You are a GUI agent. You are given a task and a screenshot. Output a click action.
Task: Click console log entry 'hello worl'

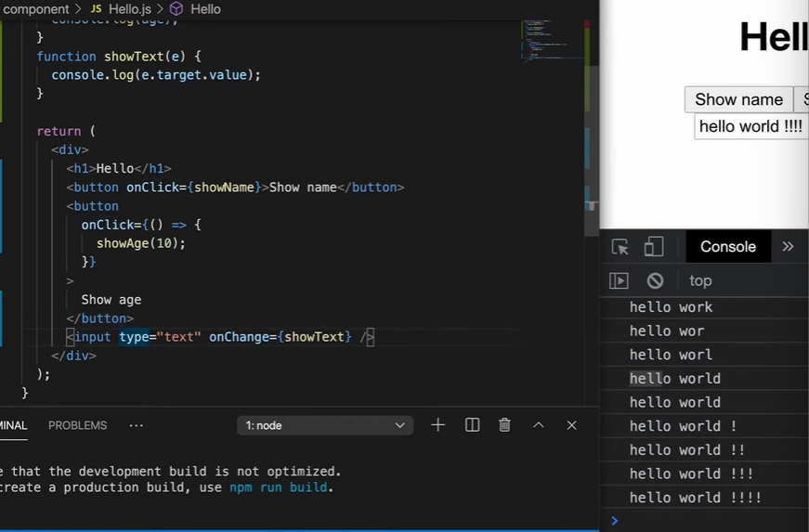point(671,355)
